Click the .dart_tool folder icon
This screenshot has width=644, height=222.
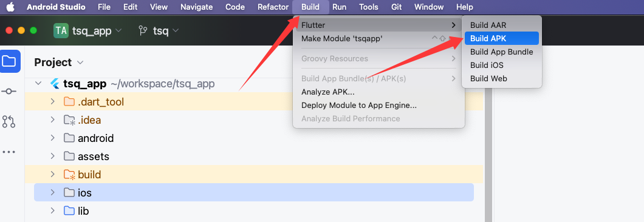(69, 102)
